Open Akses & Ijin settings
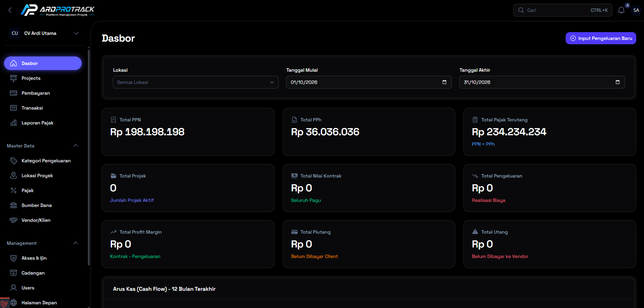644x308 pixels. coord(43,258)
